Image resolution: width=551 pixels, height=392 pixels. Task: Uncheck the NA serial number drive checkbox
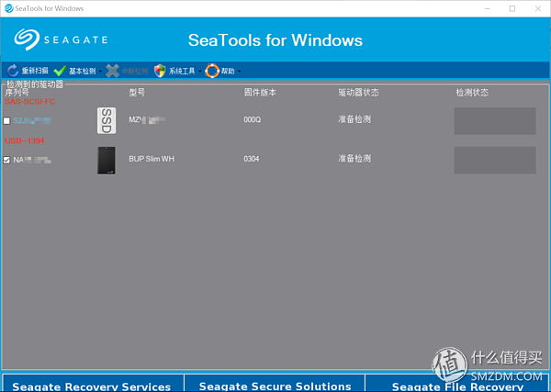pos(6,160)
